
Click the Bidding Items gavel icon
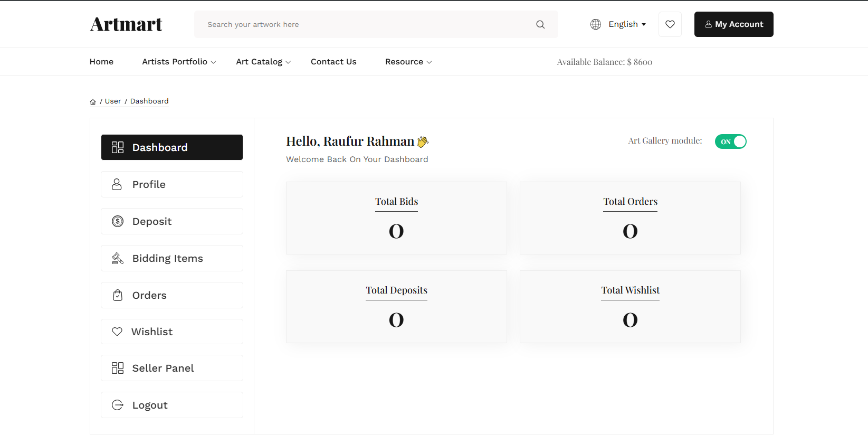tap(118, 258)
